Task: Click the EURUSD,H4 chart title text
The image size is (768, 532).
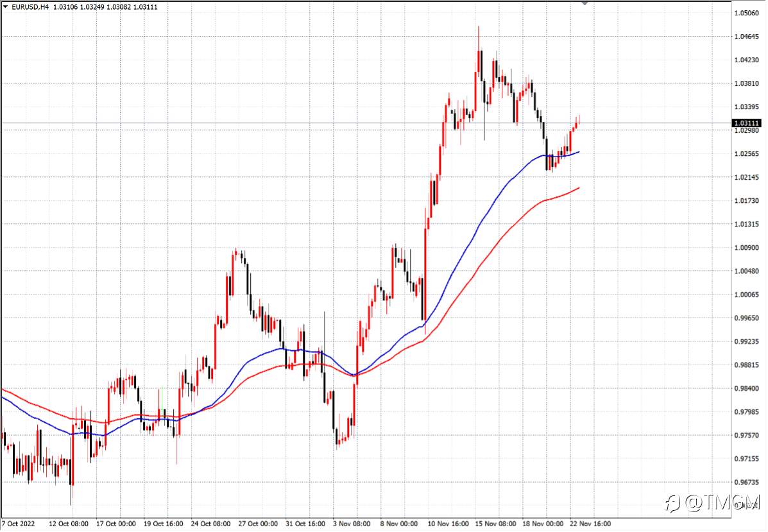Action: pyautogui.click(x=30, y=7)
